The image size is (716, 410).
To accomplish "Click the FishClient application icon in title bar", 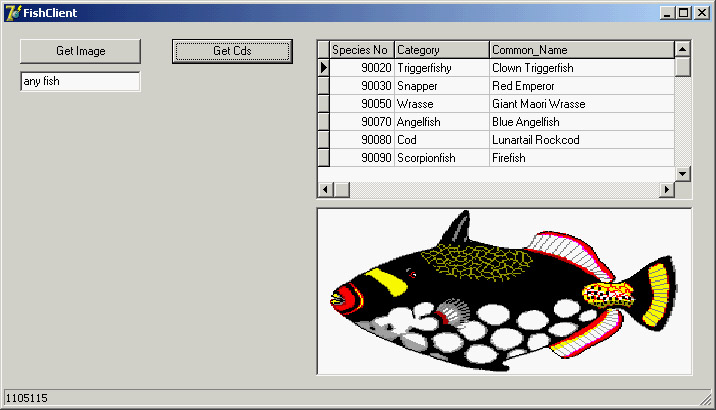I will coord(13,13).
